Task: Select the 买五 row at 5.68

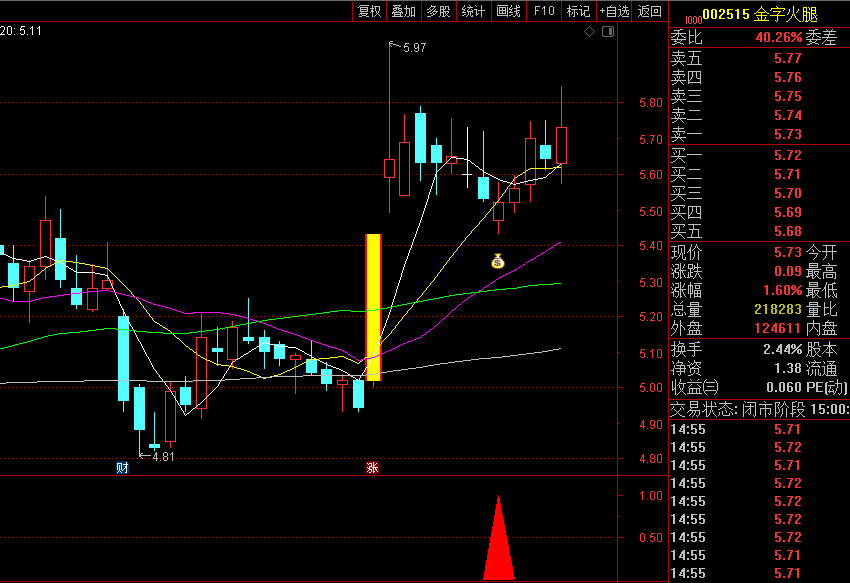Action: [759, 231]
